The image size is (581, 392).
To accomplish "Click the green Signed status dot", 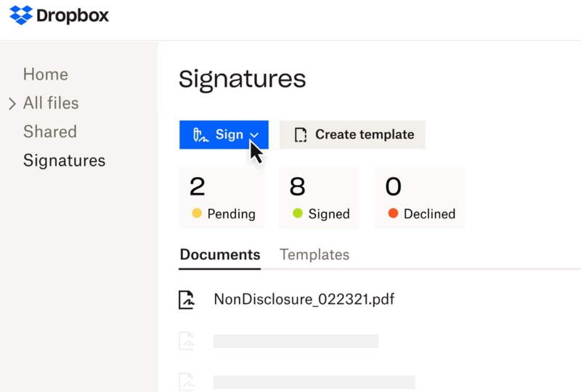I will click(298, 213).
